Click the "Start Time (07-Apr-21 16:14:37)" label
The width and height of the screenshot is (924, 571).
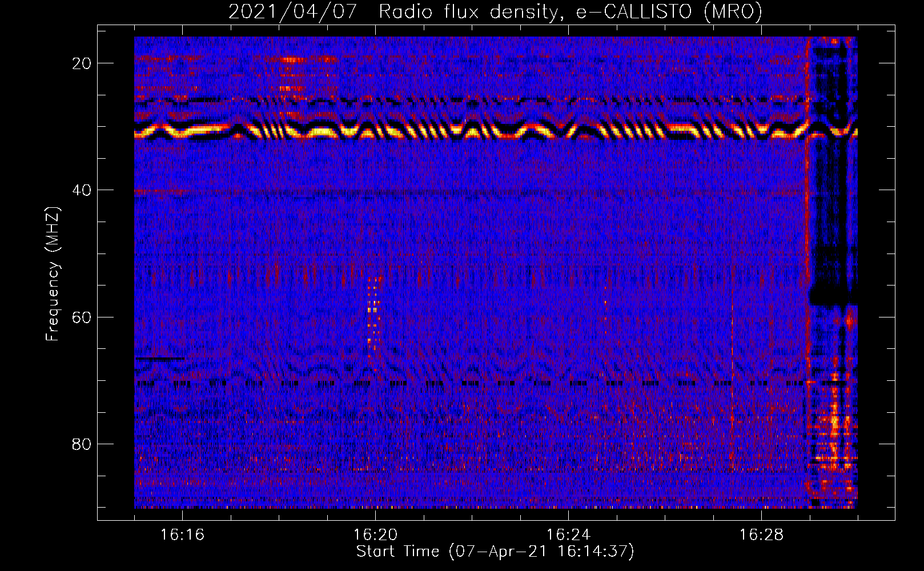click(495, 552)
